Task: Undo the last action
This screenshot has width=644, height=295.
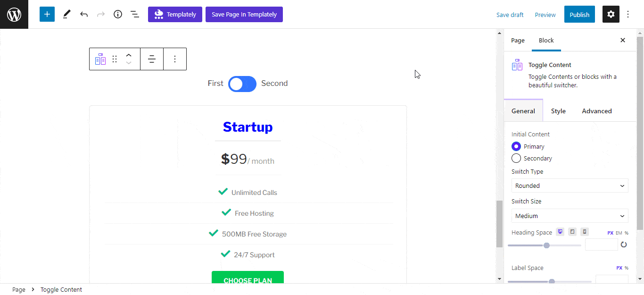Action: (84, 14)
